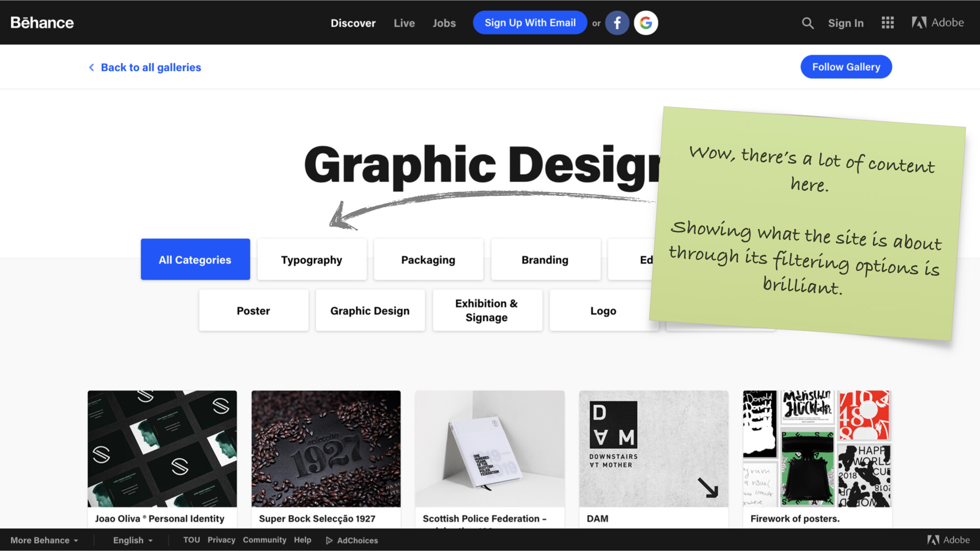Image resolution: width=980 pixels, height=551 pixels.
Task: Click the Sign Up With Email button
Action: coord(530,23)
